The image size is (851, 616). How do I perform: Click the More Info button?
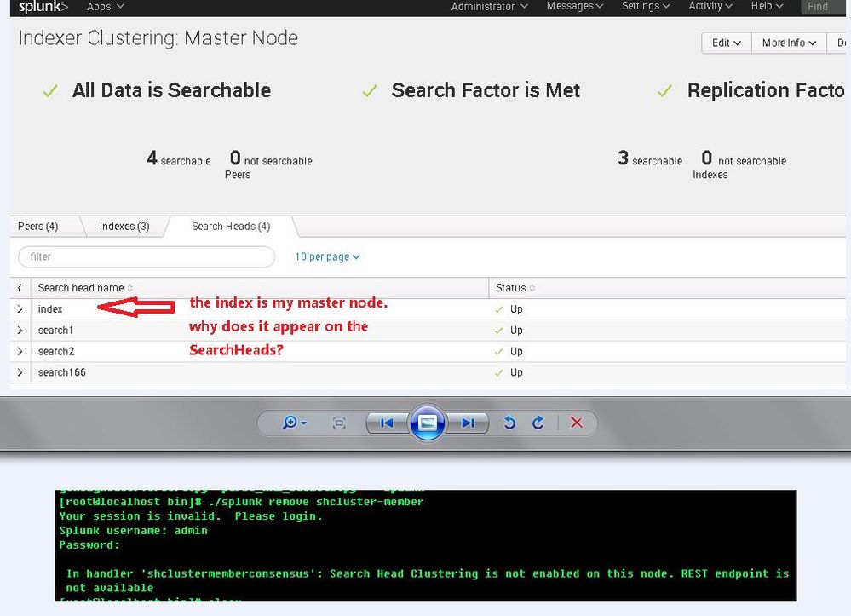[788, 43]
